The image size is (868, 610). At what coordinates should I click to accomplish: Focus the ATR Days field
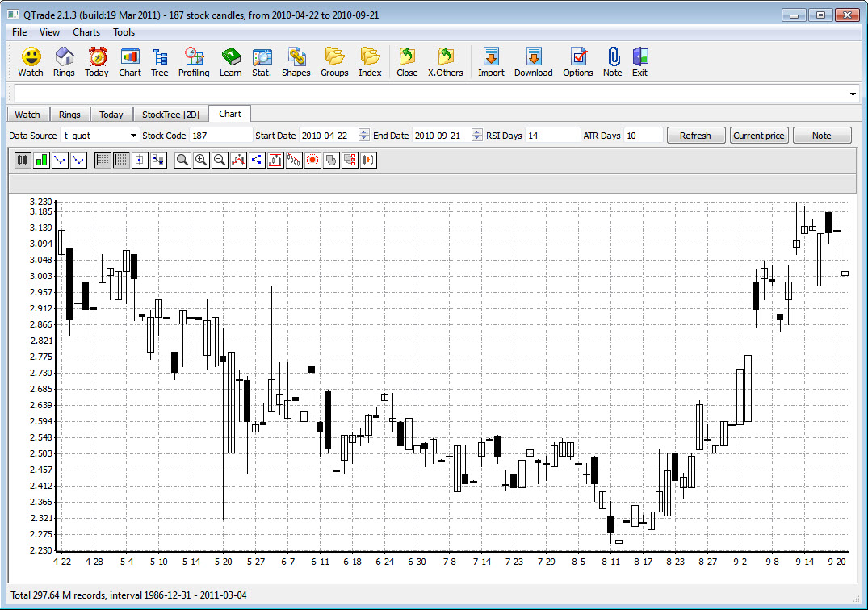[x=644, y=136]
